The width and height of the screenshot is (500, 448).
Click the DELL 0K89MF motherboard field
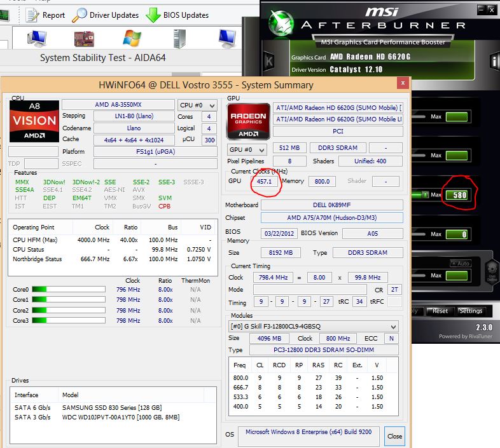click(332, 205)
